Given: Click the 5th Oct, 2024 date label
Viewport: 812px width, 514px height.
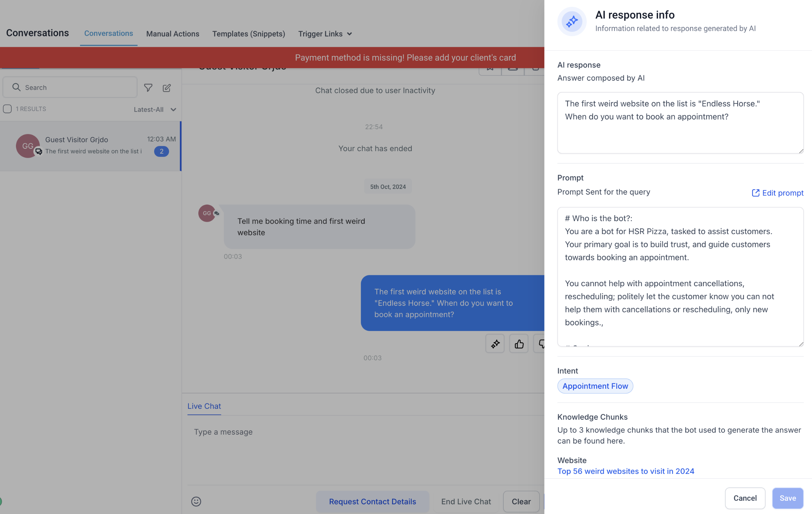Looking at the screenshot, I should [388, 186].
